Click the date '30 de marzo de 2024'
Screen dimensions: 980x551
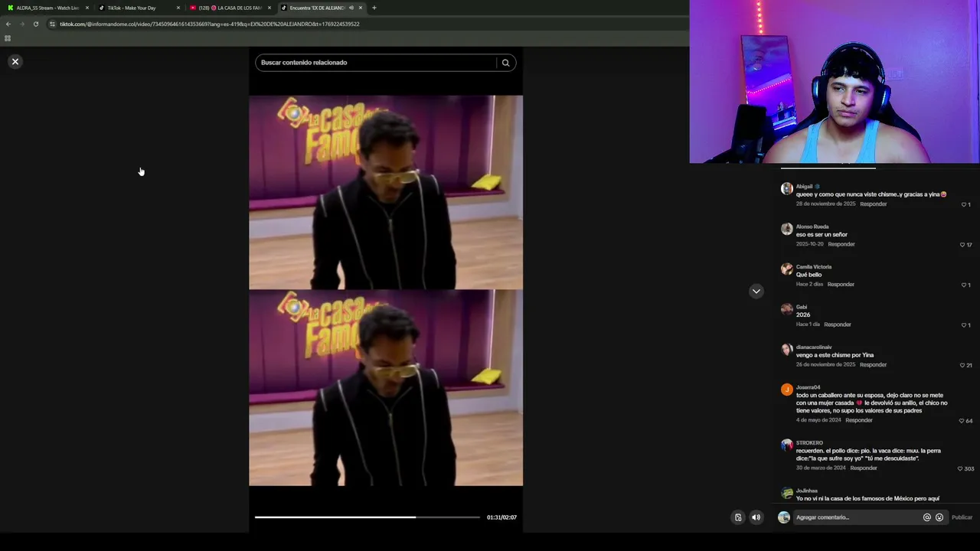[821, 468]
